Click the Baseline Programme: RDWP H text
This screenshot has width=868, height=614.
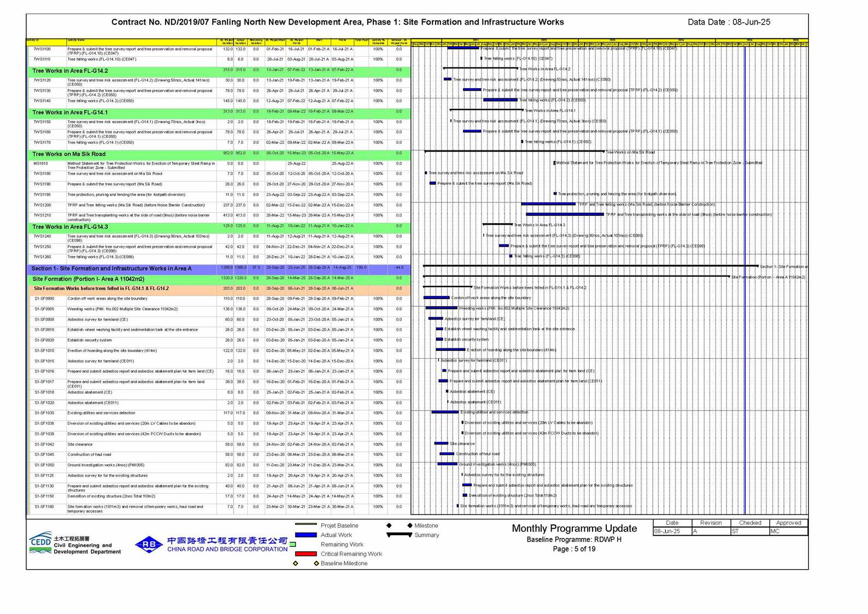point(574,540)
